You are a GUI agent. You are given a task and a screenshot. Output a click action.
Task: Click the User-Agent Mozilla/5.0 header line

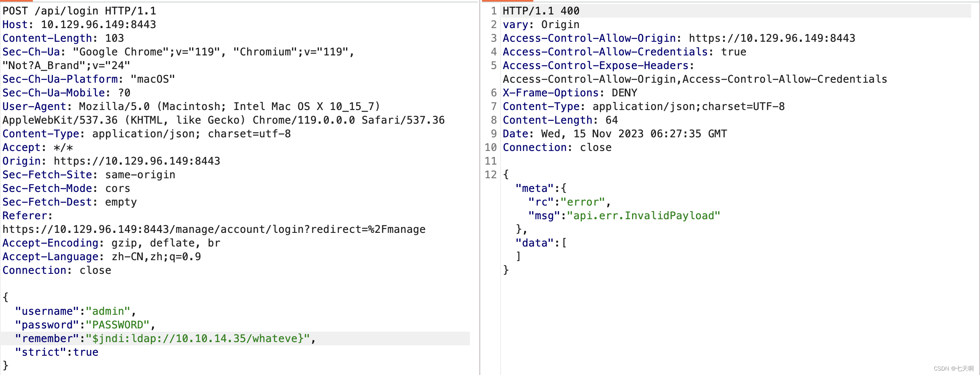191,106
